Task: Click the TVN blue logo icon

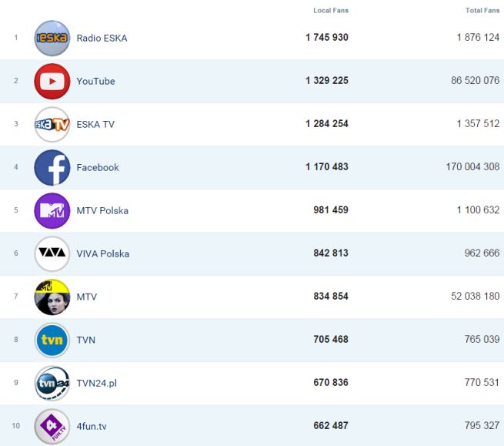Action: click(52, 340)
